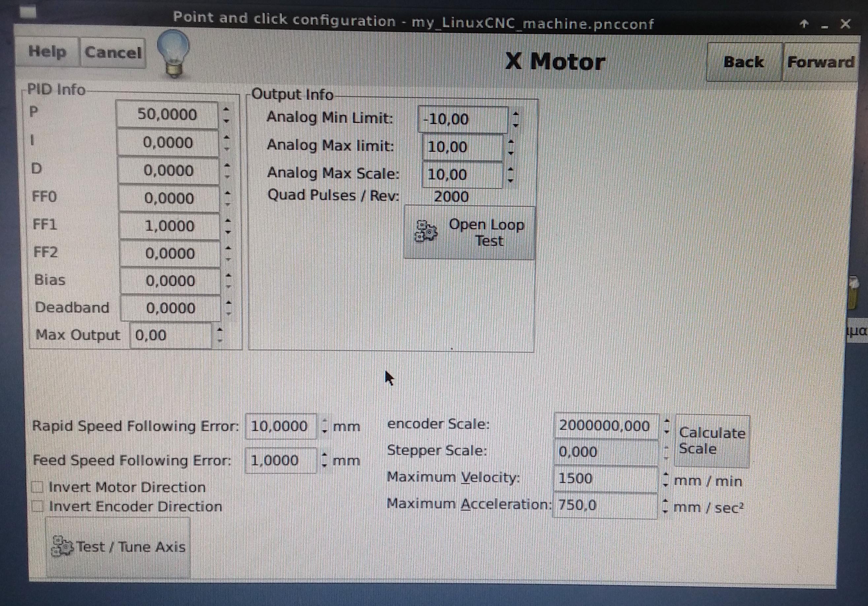This screenshot has height=606, width=868.
Task: Click the Maximum Acceleration input field
Action: [605, 505]
